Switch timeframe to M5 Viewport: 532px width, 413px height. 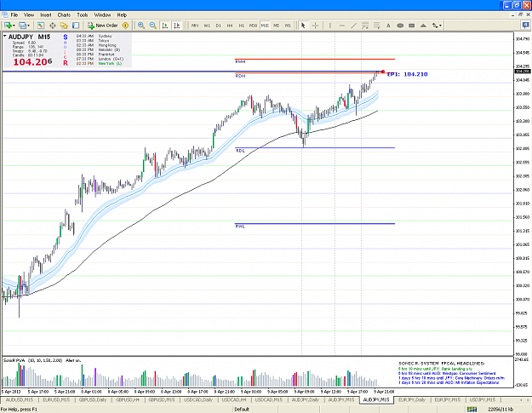[276, 26]
